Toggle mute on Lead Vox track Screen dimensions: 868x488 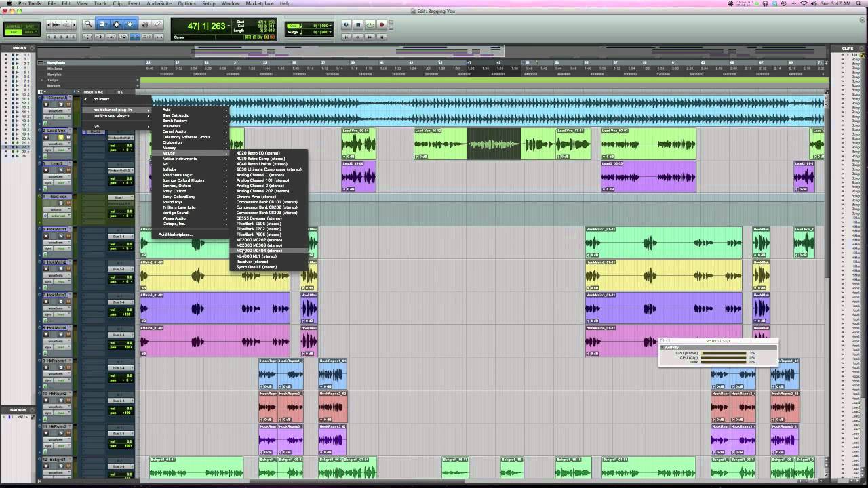click(x=68, y=137)
